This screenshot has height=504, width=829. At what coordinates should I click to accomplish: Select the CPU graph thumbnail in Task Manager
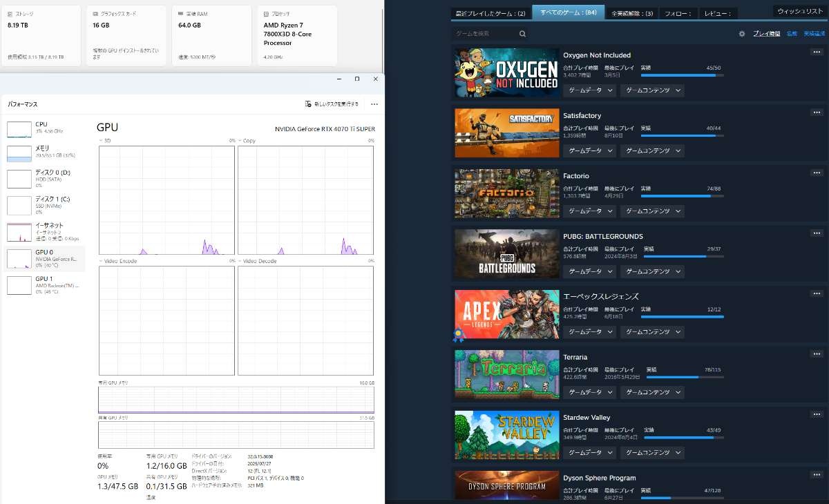point(19,128)
